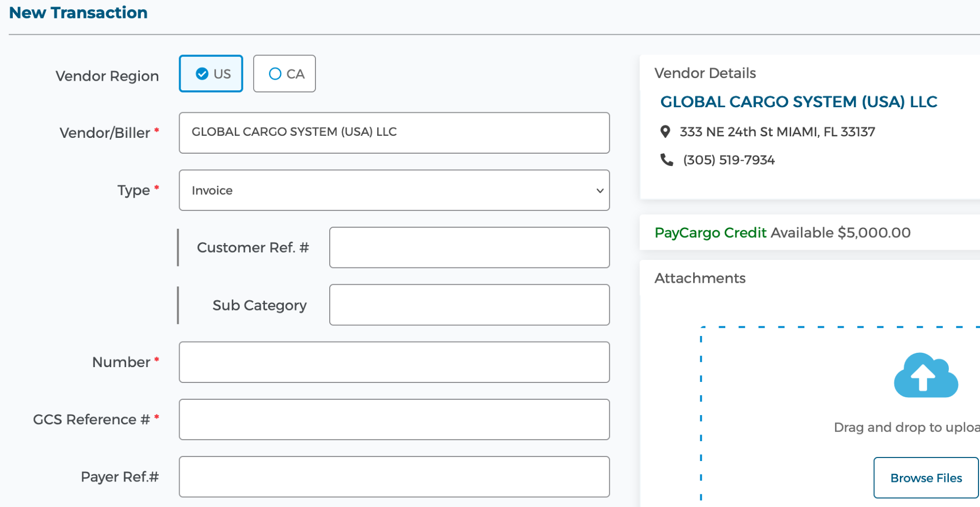Click the Customer Ref. # label
Screen dimensions: 980x507
pyautogui.click(x=253, y=248)
